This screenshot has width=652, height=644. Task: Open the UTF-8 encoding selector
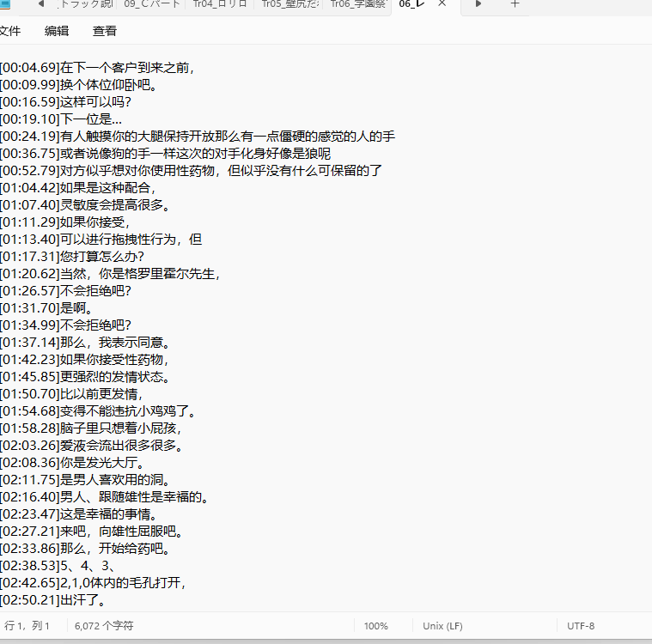coord(580,626)
